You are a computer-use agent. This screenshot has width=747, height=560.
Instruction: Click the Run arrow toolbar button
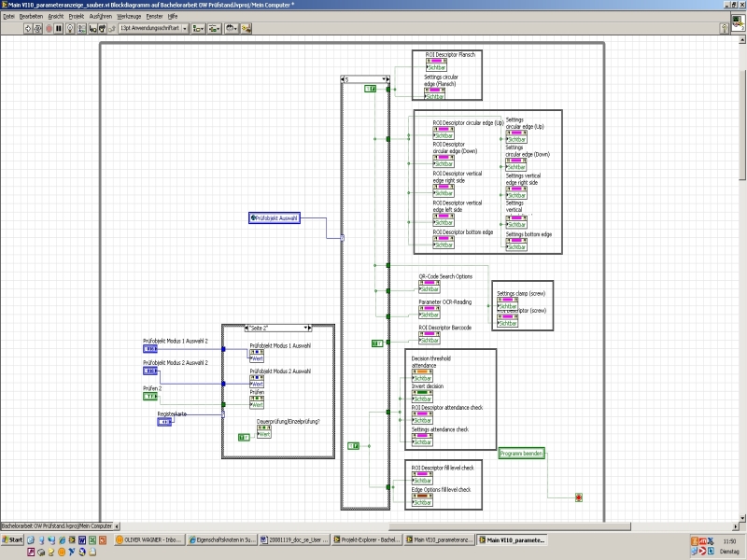28,29
